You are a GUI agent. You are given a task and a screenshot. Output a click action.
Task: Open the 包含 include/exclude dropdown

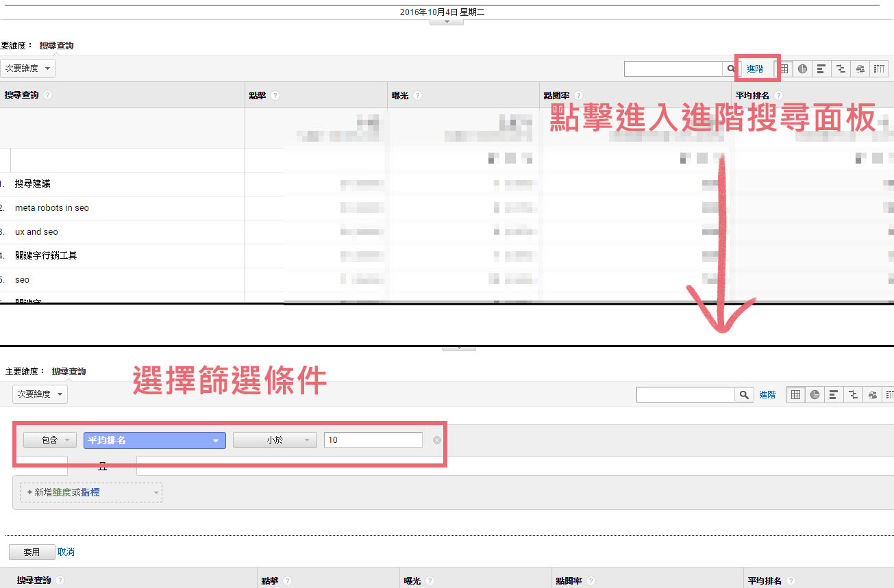coord(49,440)
